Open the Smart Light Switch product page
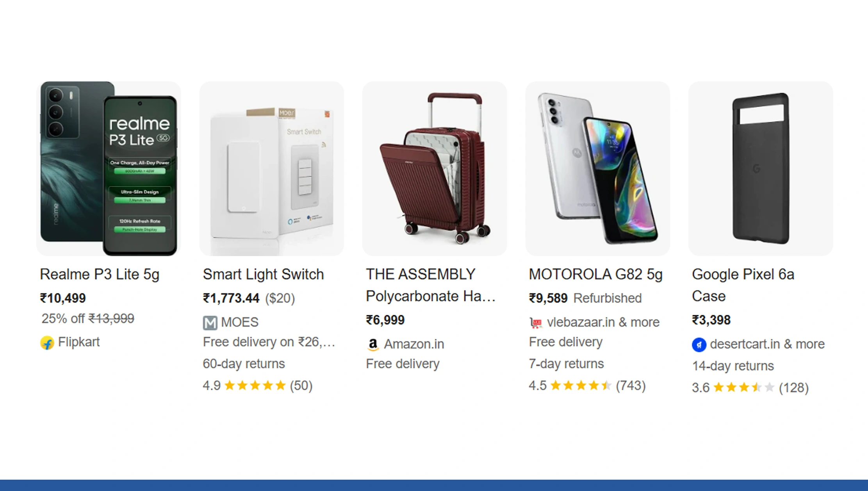868x491 pixels. tap(263, 274)
